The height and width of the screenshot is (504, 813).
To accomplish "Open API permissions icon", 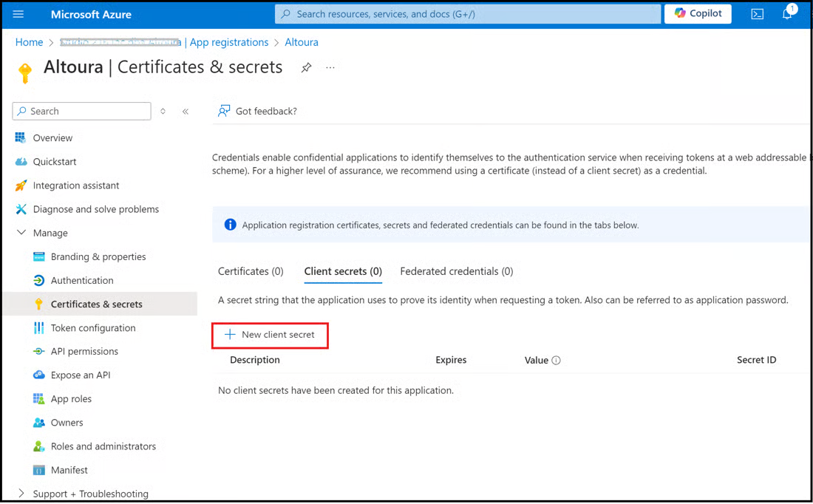I will pos(39,351).
